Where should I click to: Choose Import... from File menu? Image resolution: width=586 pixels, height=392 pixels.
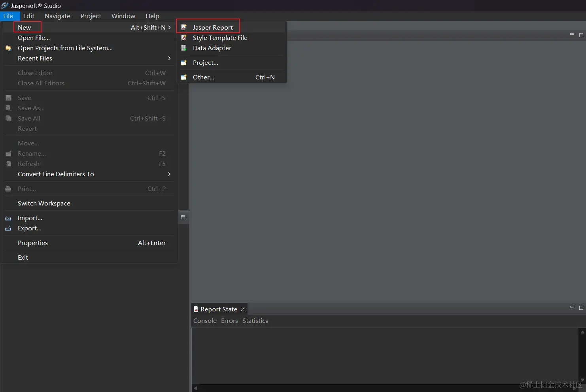click(89, 218)
